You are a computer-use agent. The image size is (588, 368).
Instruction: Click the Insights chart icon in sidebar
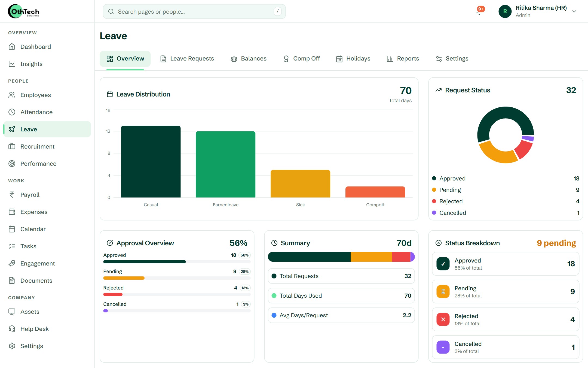12,64
